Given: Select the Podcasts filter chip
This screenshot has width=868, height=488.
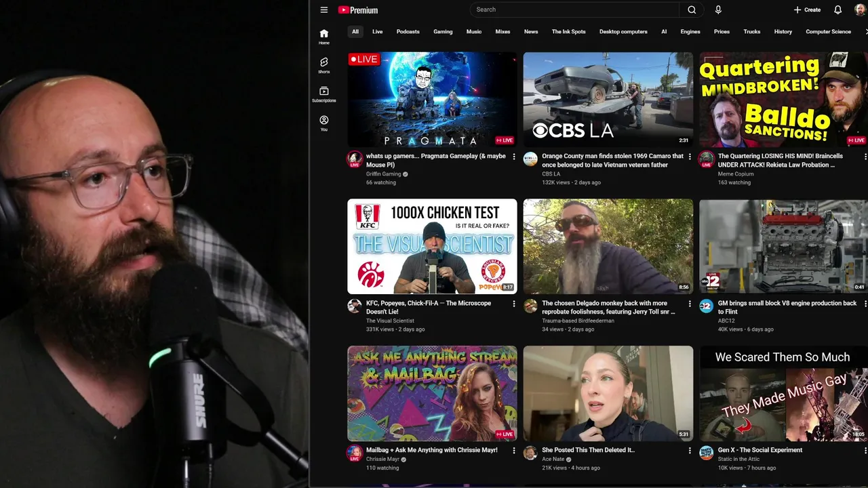Looking at the screenshot, I should (408, 32).
